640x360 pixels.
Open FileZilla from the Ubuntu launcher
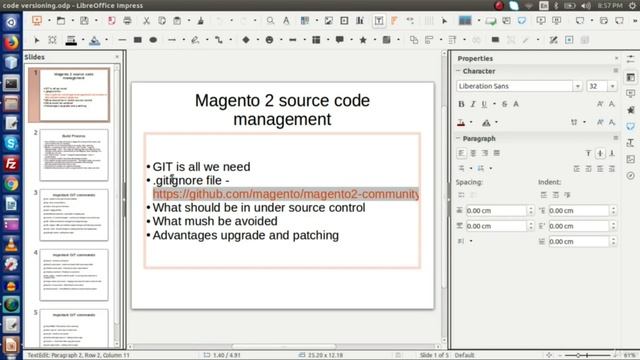point(11,164)
